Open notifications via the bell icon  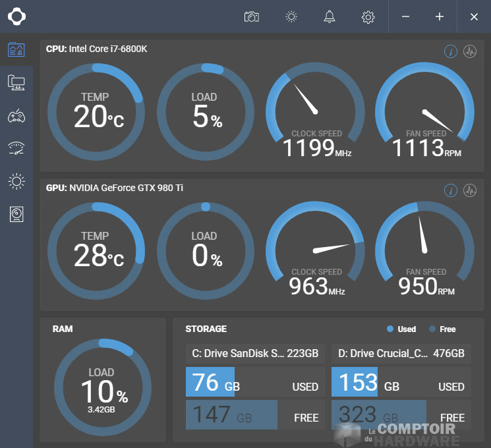(x=330, y=17)
